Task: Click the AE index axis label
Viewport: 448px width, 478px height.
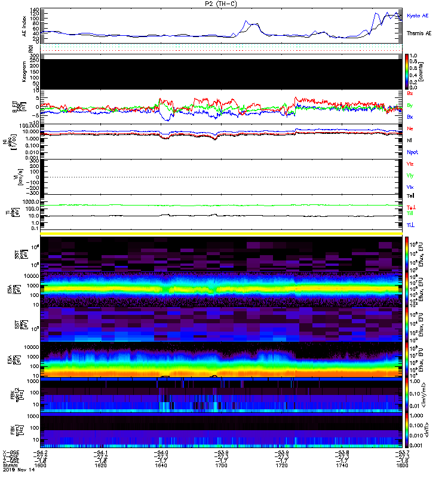Action: [x=24, y=26]
